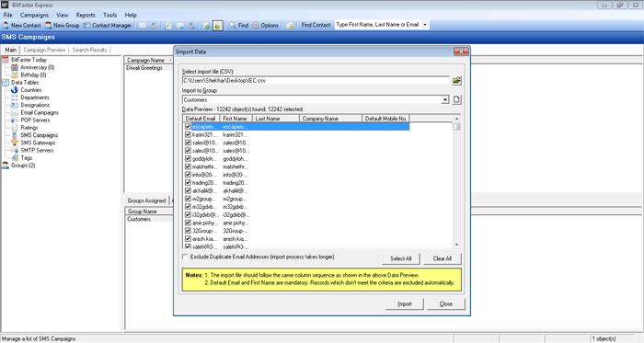Open Email Campaigns in the tree

tap(35, 112)
